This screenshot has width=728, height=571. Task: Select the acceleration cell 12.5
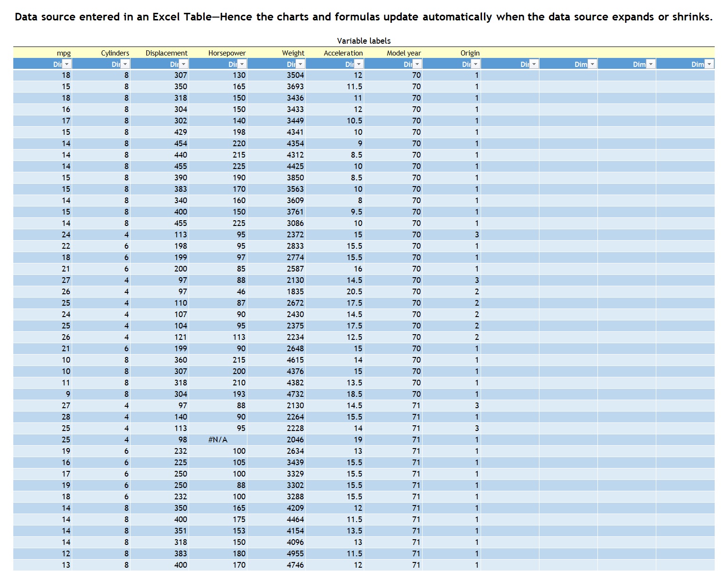click(335, 337)
